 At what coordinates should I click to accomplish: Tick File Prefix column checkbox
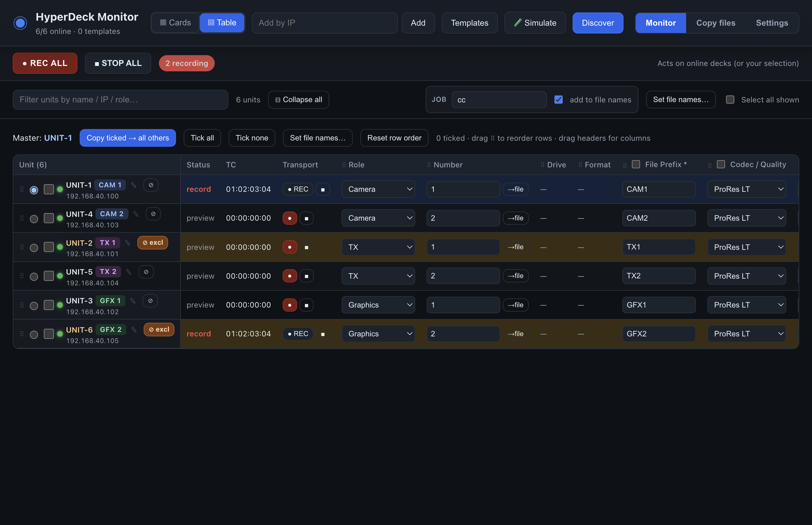point(636,164)
